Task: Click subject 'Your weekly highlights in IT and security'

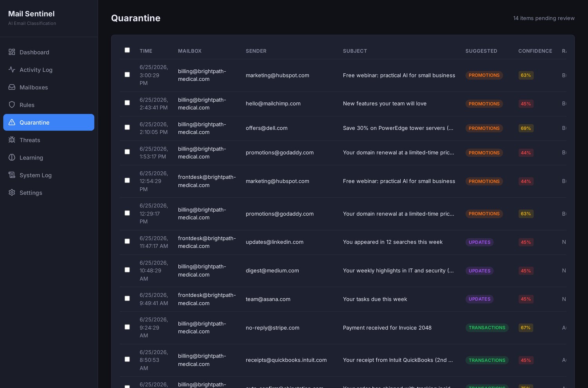Action: tap(398, 271)
